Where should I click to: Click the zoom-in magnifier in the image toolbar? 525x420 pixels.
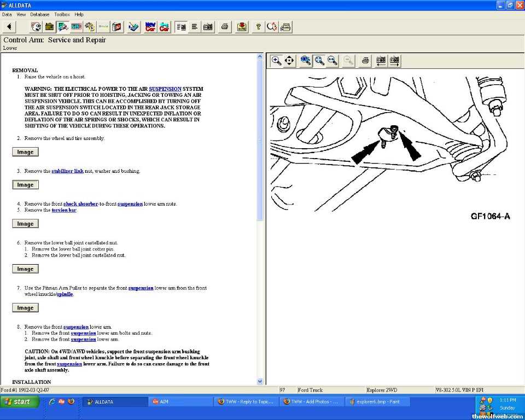tap(276, 61)
